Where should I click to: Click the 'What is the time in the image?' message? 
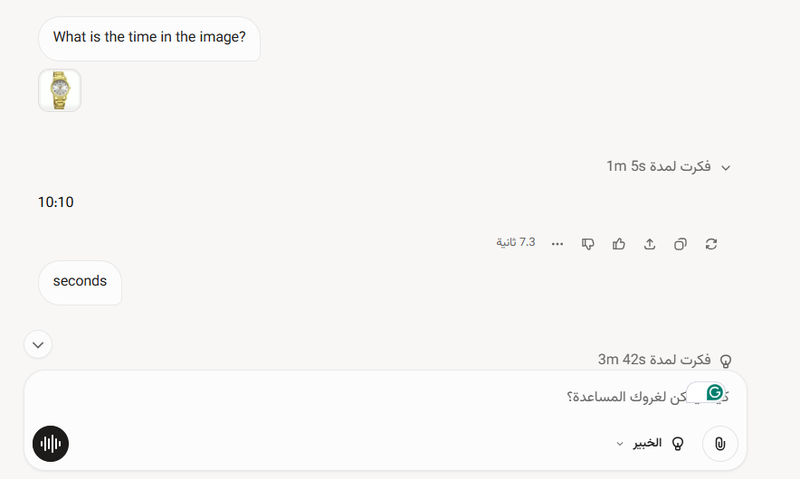149,39
